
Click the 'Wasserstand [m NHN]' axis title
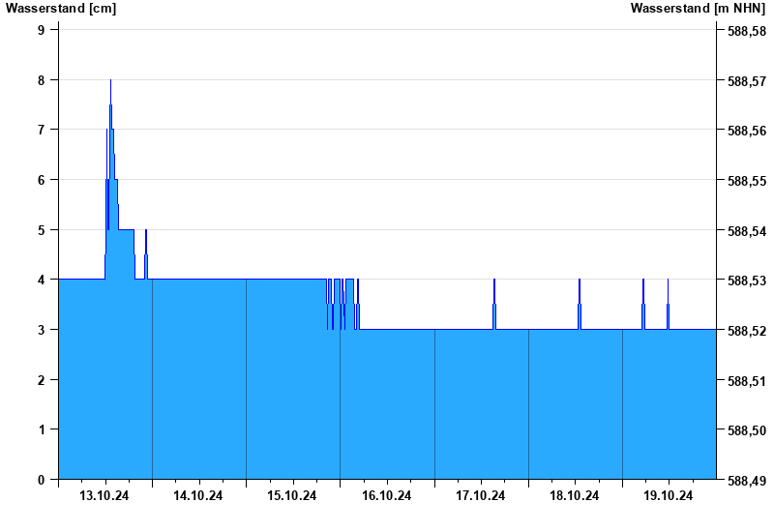tap(698, 9)
